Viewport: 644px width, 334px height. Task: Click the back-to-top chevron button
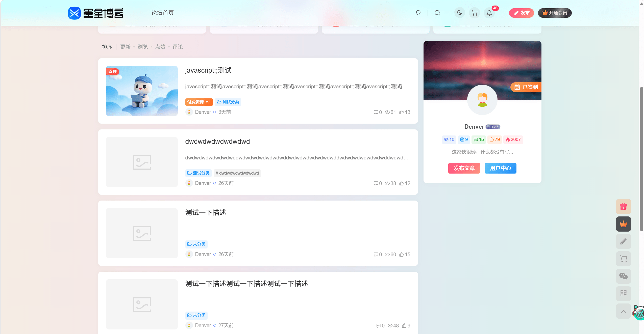pos(623,311)
